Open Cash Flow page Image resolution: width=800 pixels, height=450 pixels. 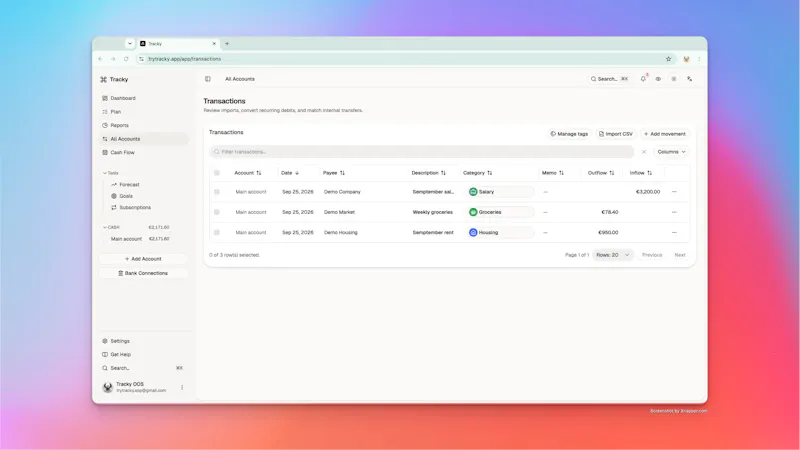[x=118, y=153]
